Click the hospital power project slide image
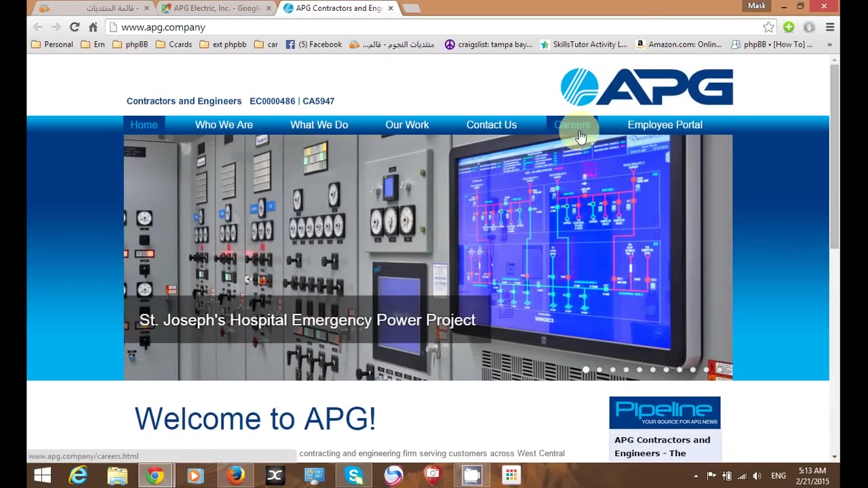This screenshot has width=868, height=488. pos(428,257)
